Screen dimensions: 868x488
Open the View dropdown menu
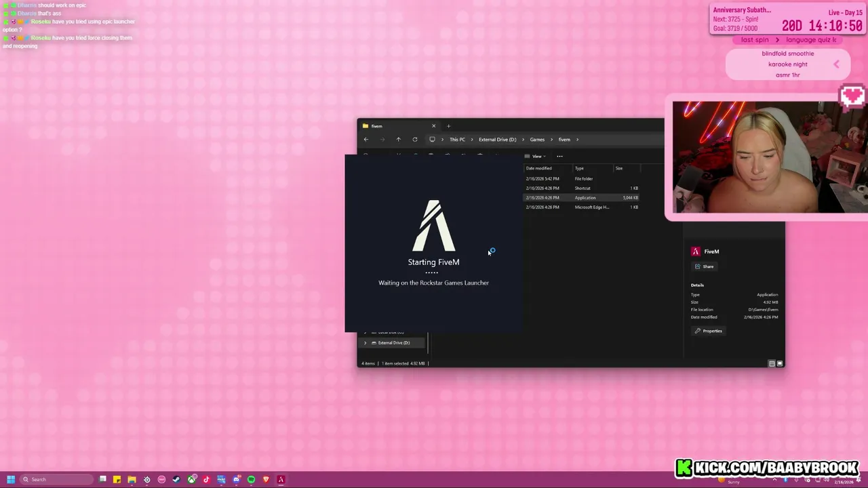point(536,157)
